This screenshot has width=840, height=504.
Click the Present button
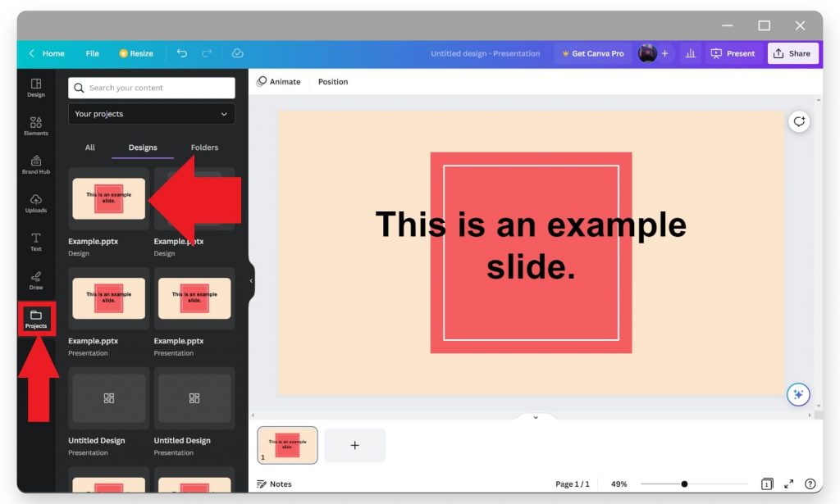coord(733,52)
